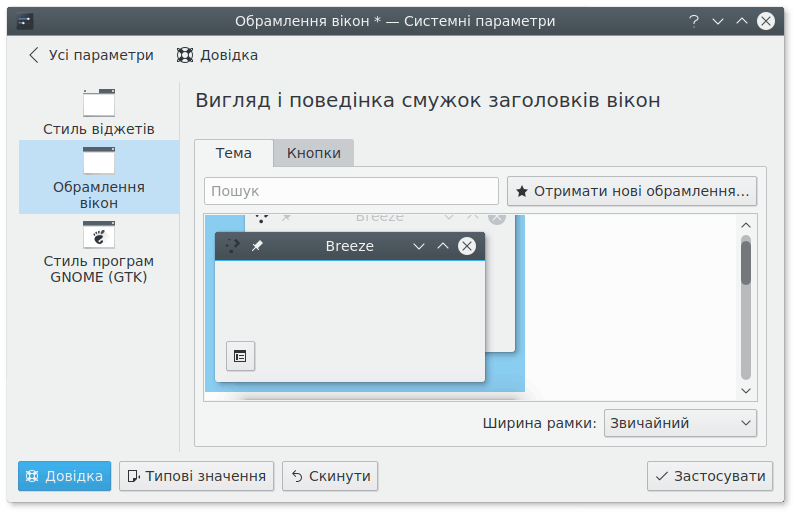
Task: Click the theme list vertical scrollbar
Action: [745, 262]
